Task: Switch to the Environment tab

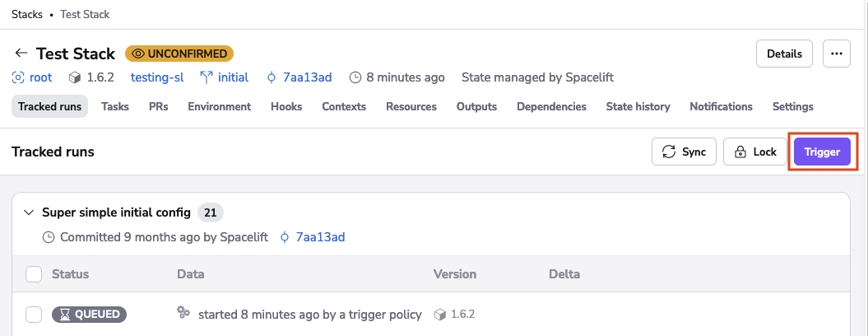Action: click(x=219, y=106)
